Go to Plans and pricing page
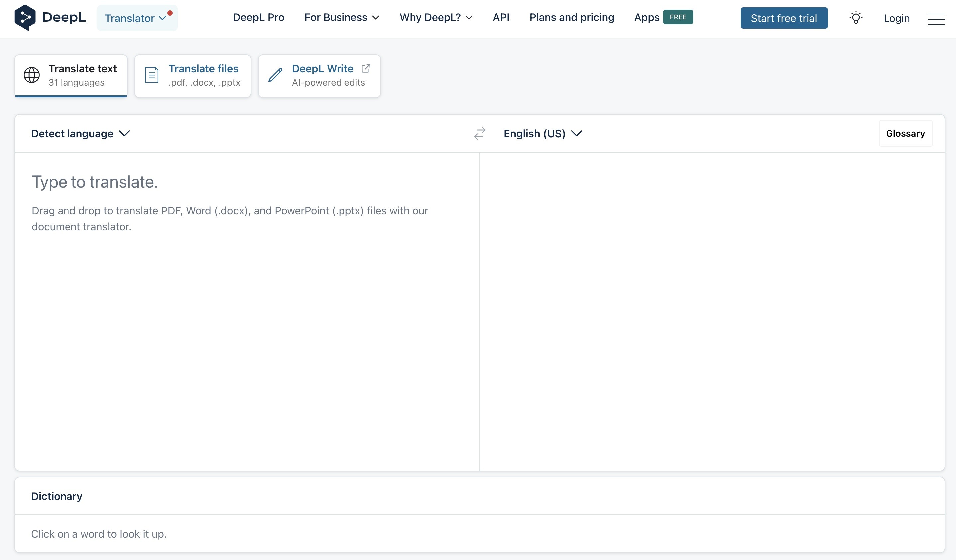This screenshot has height=560, width=956. tap(571, 17)
